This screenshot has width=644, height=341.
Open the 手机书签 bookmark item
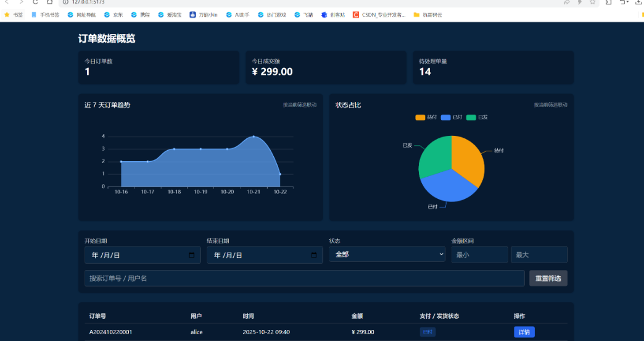click(45, 14)
